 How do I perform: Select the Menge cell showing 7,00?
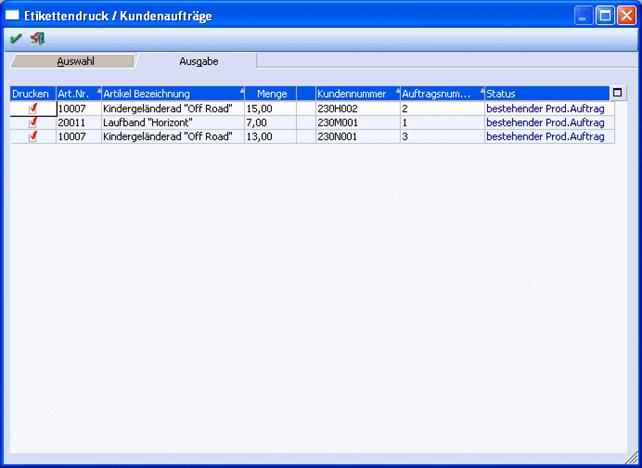click(x=270, y=122)
